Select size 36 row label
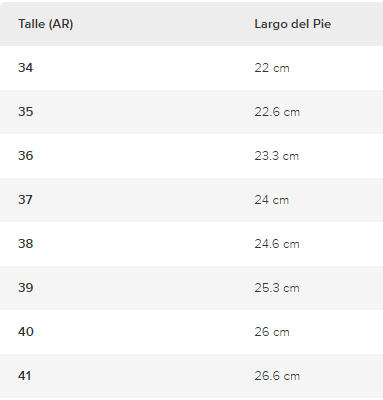 tap(26, 156)
